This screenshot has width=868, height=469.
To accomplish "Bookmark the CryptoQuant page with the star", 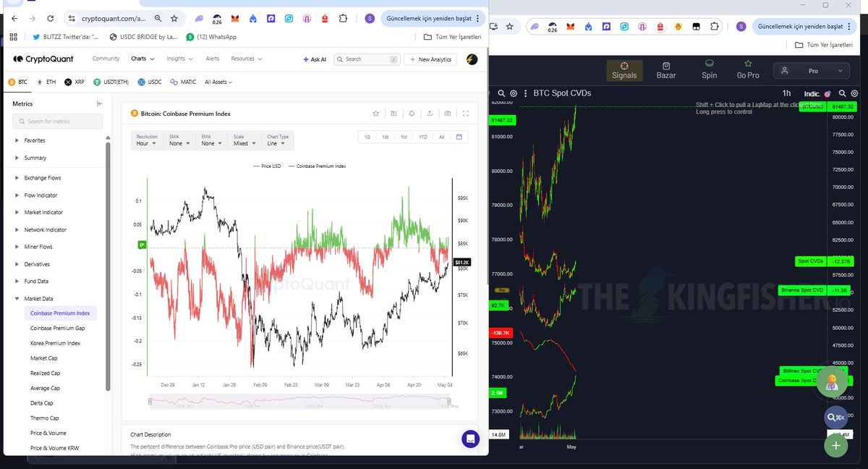I will [174, 18].
